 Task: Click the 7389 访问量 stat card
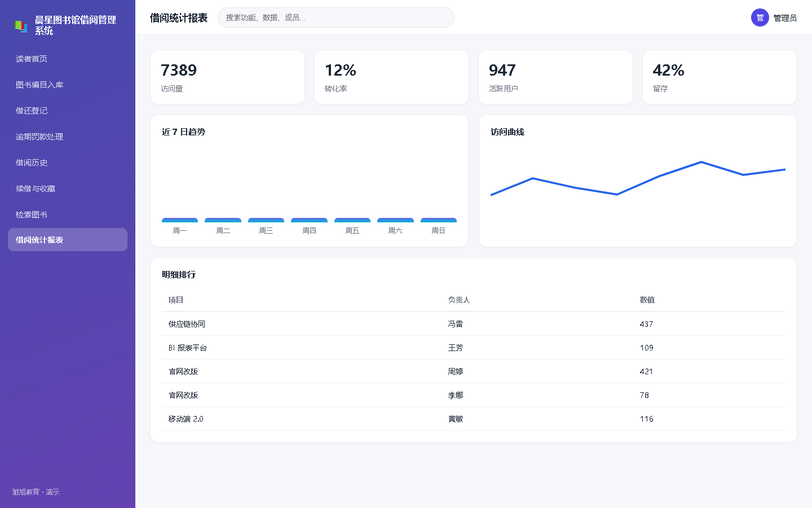(x=227, y=77)
